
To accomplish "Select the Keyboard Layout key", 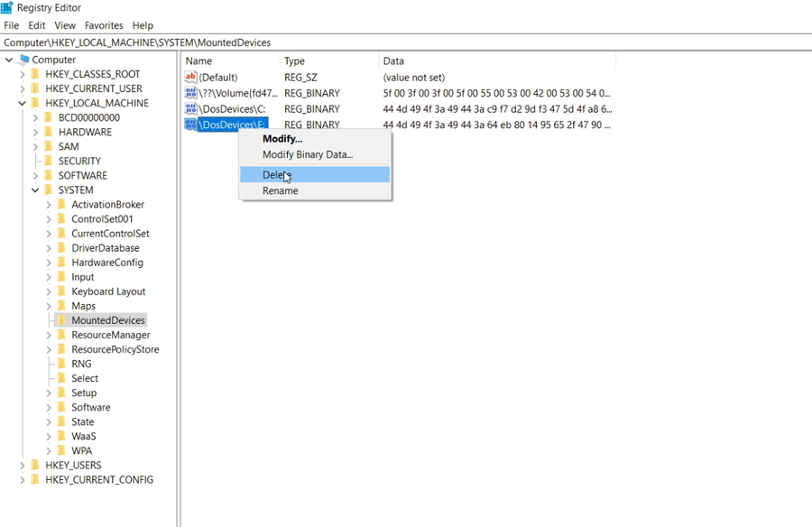I will click(x=109, y=291).
